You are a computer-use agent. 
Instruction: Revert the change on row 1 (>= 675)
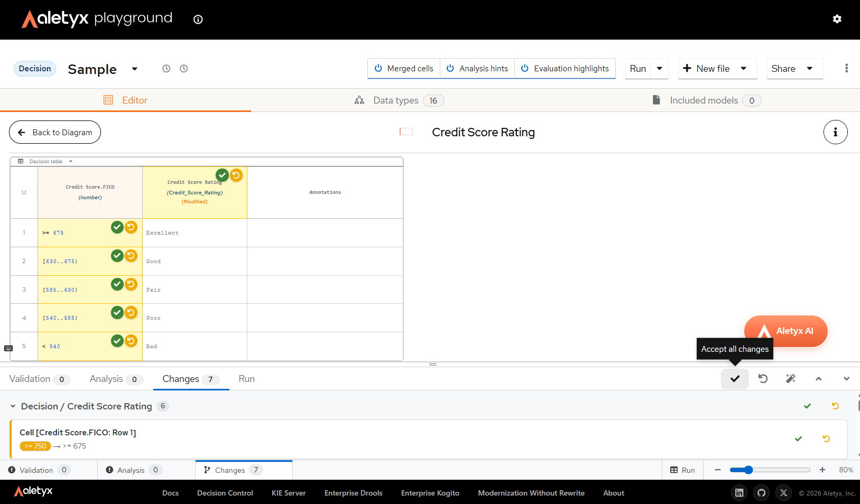click(x=131, y=227)
